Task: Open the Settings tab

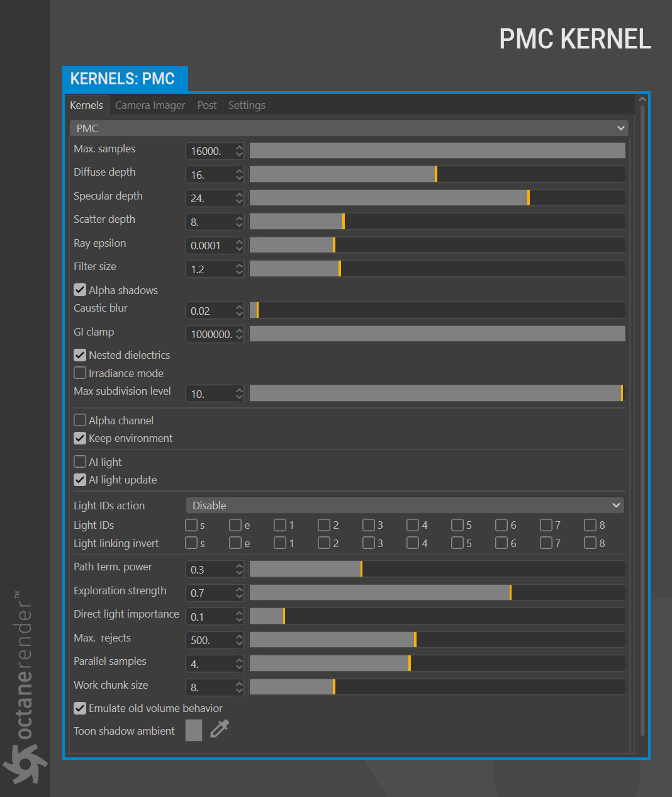Action: tap(247, 105)
